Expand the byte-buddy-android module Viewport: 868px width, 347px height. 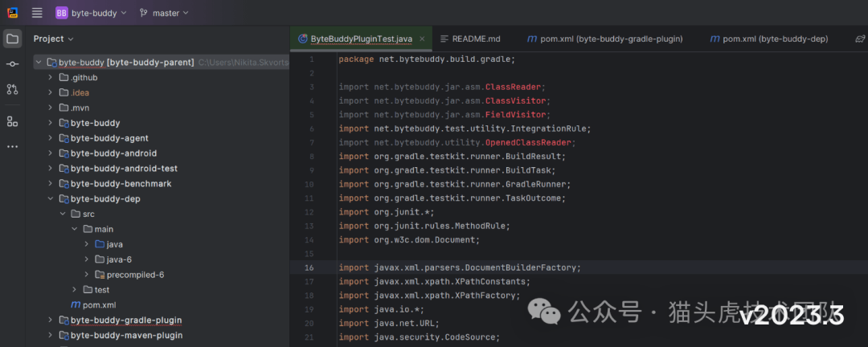(x=51, y=153)
